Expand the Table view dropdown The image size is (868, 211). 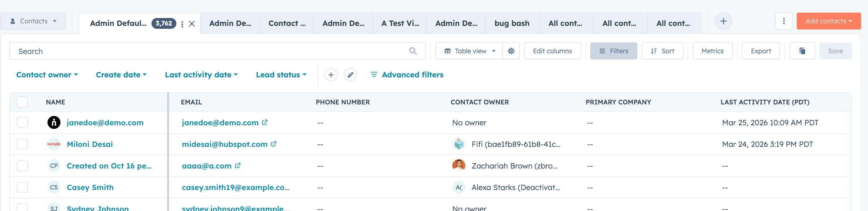click(x=469, y=51)
